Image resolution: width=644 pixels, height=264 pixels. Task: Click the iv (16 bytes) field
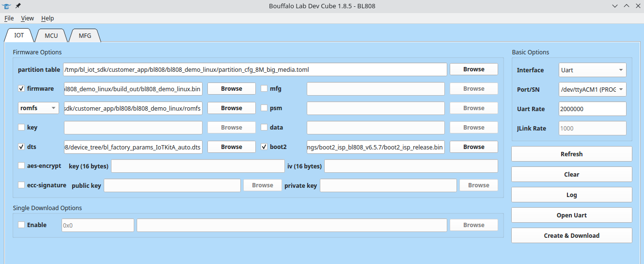click(x=411, y=166)
